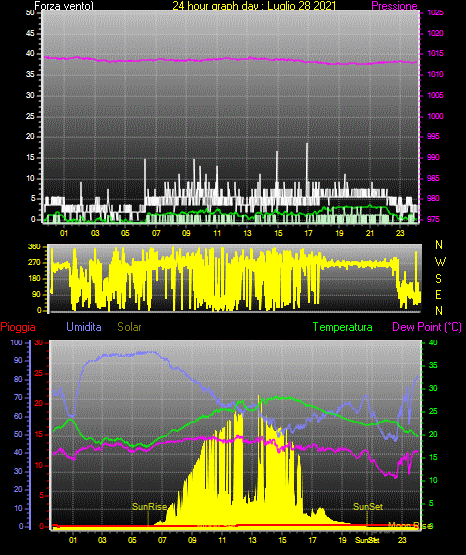Click the pressure axis value 990
The image size is (466, 555).
433,157
